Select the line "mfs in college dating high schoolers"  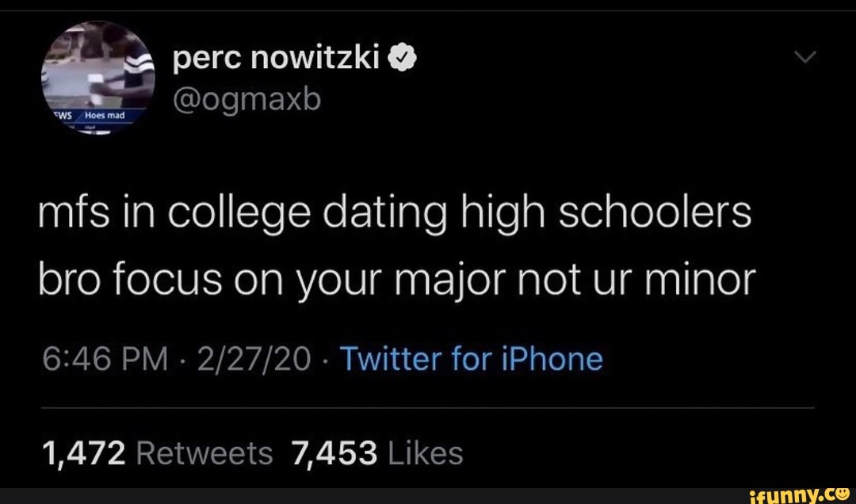(x=395, y=216)
